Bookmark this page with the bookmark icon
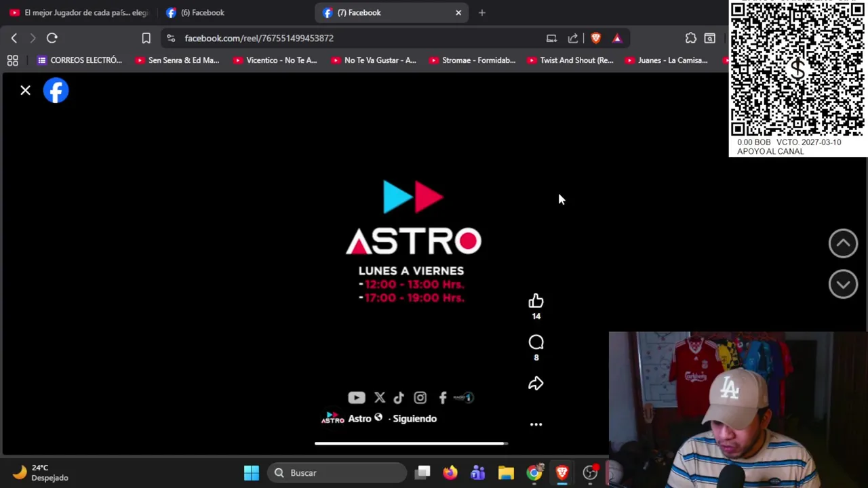 pyautogui.click(x=146, y=38)
